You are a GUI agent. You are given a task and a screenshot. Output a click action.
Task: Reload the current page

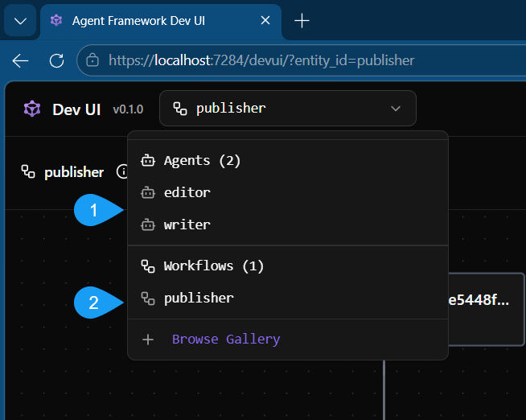[x=56, y=60]
